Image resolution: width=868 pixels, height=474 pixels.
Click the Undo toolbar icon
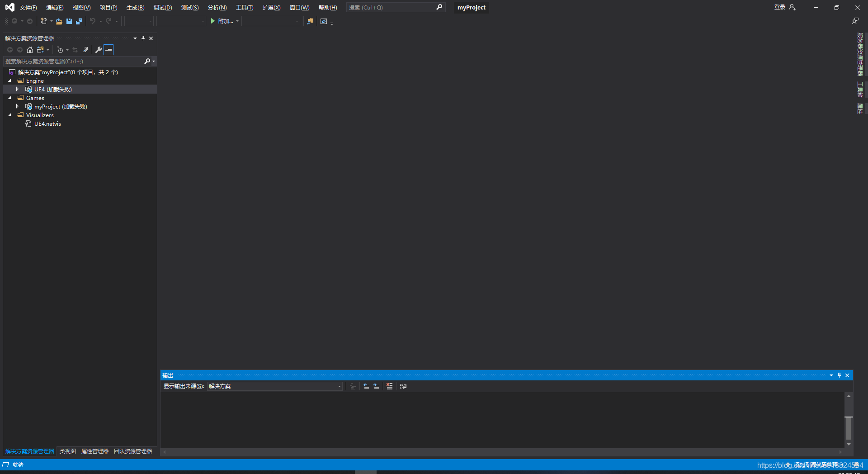point(93,21)
